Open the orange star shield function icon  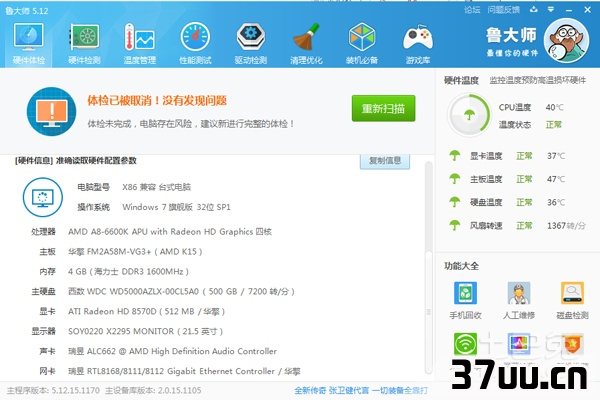point(572,344)
